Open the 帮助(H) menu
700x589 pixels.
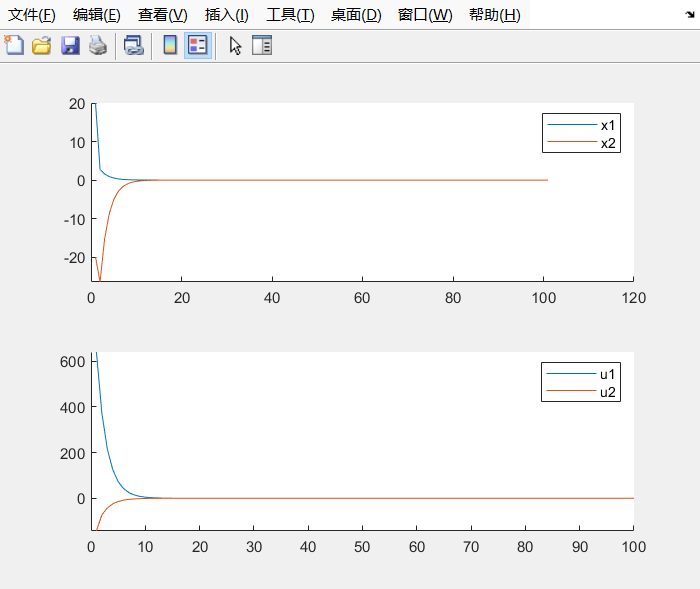click(x=494, y=15)
